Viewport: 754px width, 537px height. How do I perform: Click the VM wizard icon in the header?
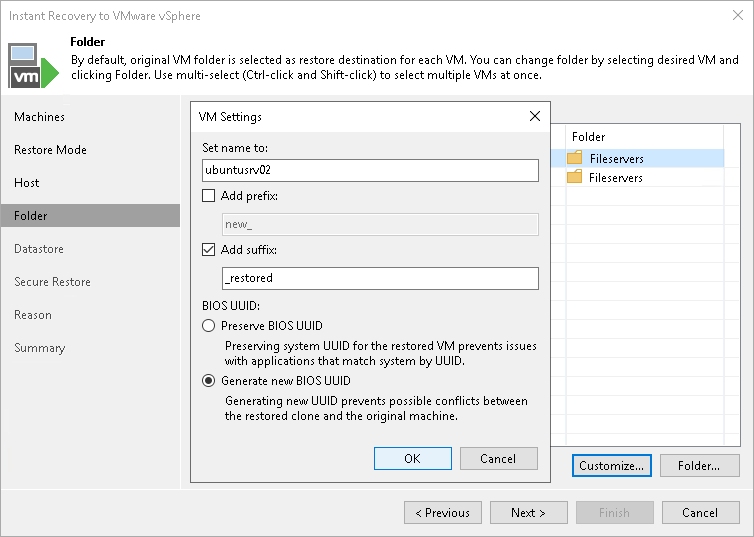pyautogui.click(x=33, y=66)
